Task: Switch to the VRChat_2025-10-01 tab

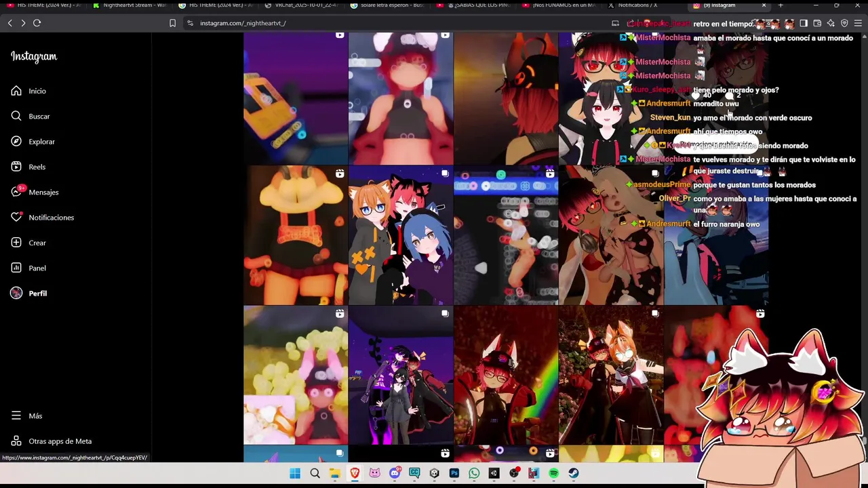Action: pyautogui.click(x=302, y=5)
